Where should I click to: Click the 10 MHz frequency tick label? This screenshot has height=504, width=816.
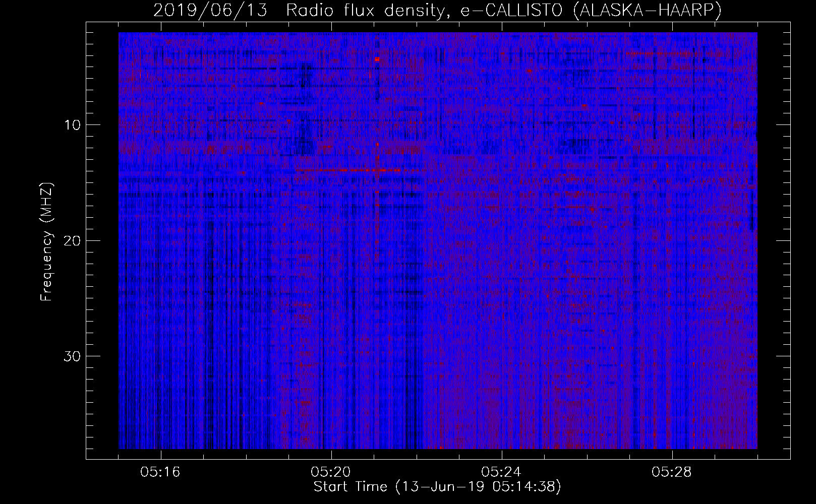tap(73, 125)
